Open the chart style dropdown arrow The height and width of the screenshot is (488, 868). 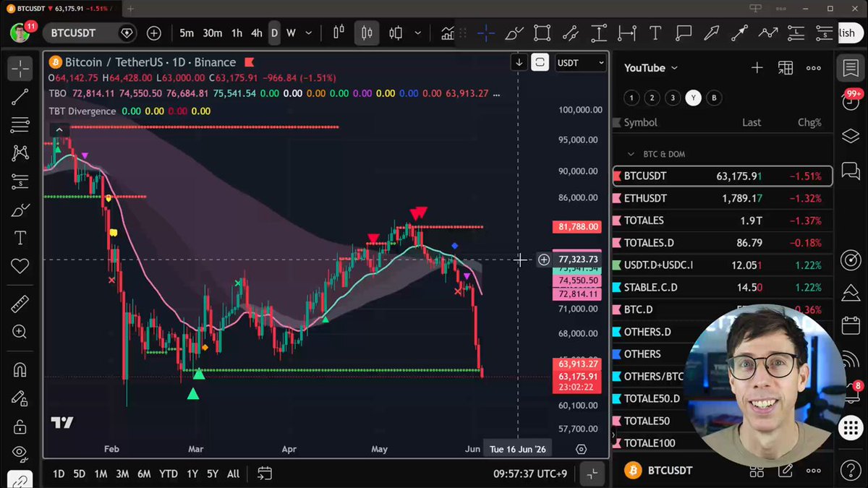[417, 33]
